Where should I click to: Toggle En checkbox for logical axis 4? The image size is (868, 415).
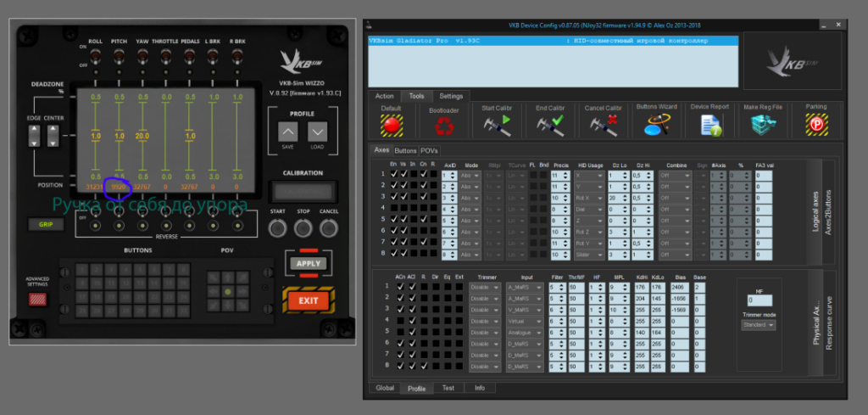click(x=393, y=208)
